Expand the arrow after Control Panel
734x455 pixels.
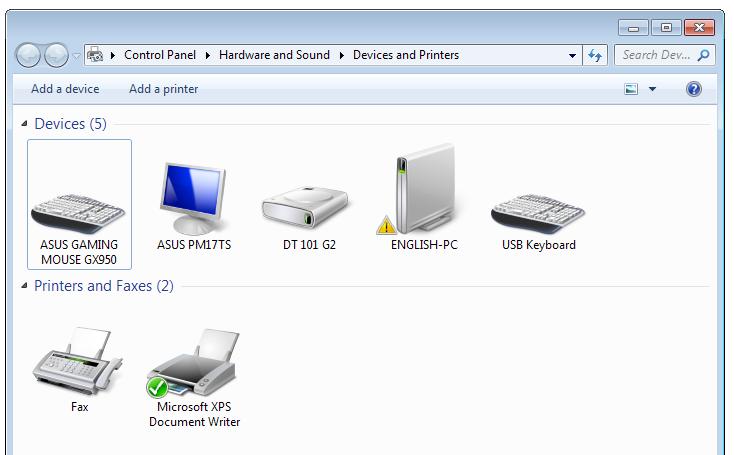[x=208, y=55]
